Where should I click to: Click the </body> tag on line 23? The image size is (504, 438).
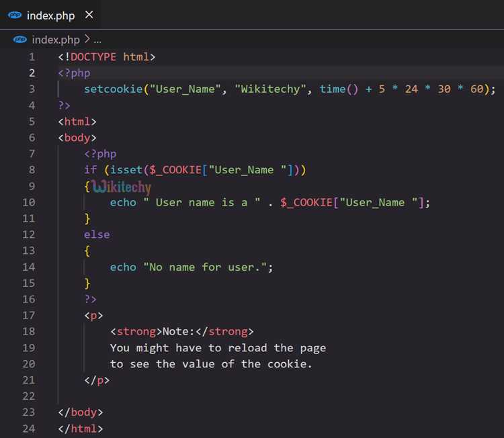tap(81, 412)
